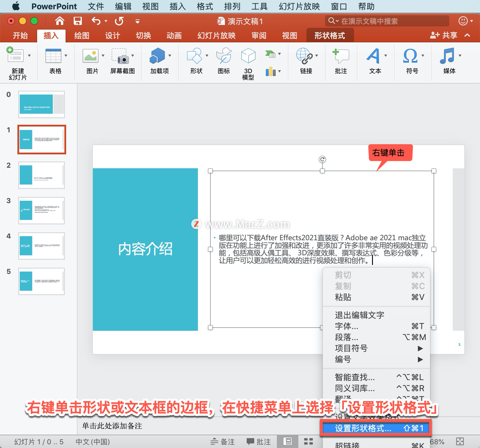
Task: Expand the Picture dropdown arrow
Action: point(103,55)
